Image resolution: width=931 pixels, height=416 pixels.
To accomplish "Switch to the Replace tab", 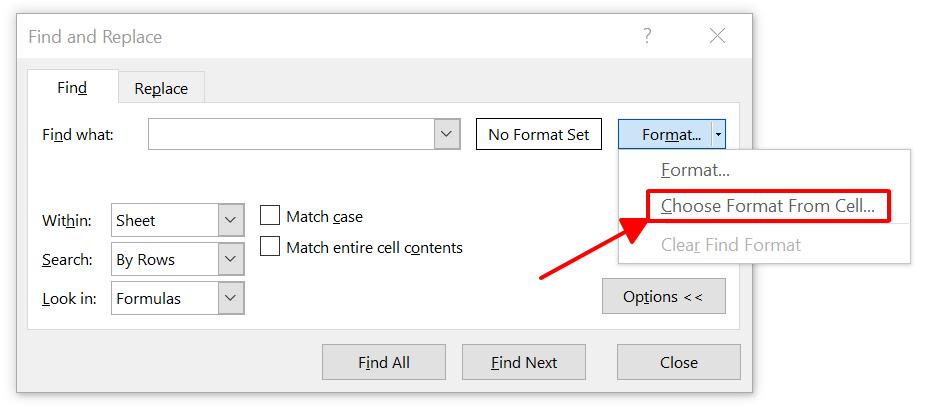I will tap(161, 88).
